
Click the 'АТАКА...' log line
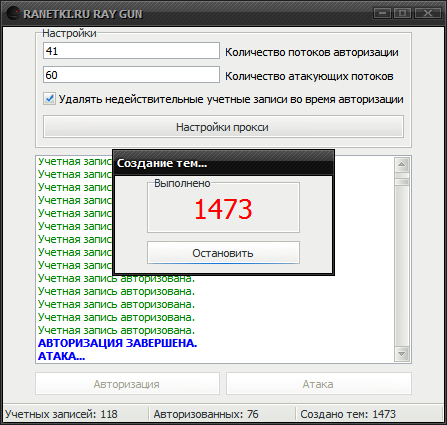point(62,356)
